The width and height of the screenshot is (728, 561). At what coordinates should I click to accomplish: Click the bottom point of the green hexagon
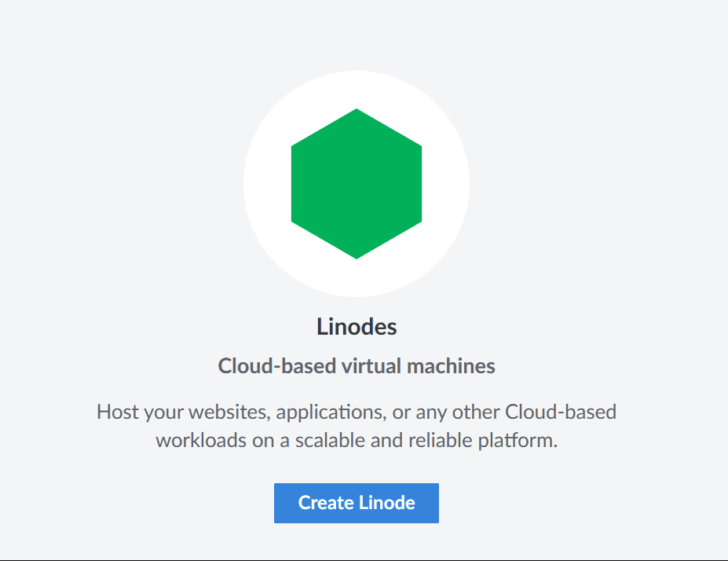[357, 255]
